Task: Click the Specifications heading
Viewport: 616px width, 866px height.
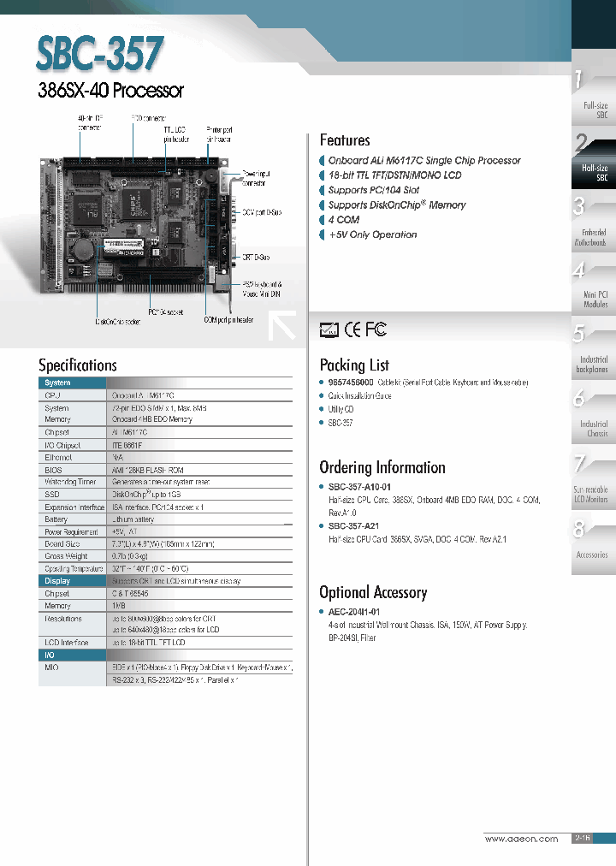Action: pos(78,365)
